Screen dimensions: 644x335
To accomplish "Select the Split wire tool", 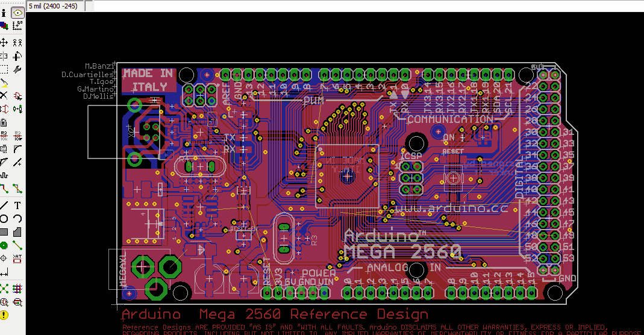I will pos(4,162).
